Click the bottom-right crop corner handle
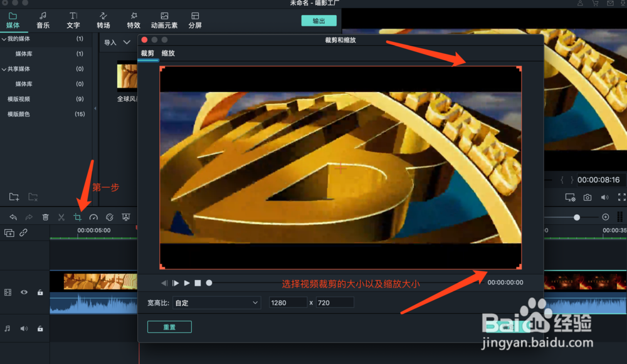627x364 pixels. 519,266
